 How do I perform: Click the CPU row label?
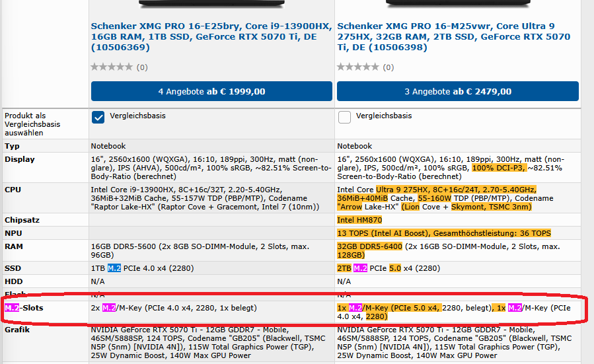pos(13,190)
